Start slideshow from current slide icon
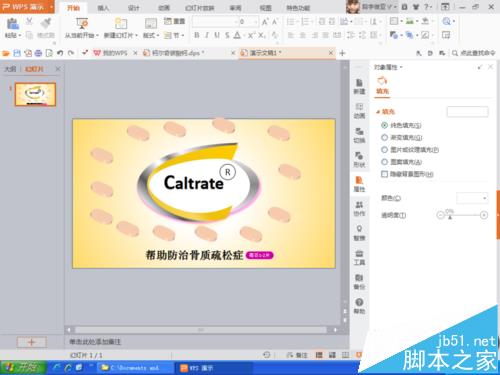Viewport: 500px width, 375px height. coord(82,24)
